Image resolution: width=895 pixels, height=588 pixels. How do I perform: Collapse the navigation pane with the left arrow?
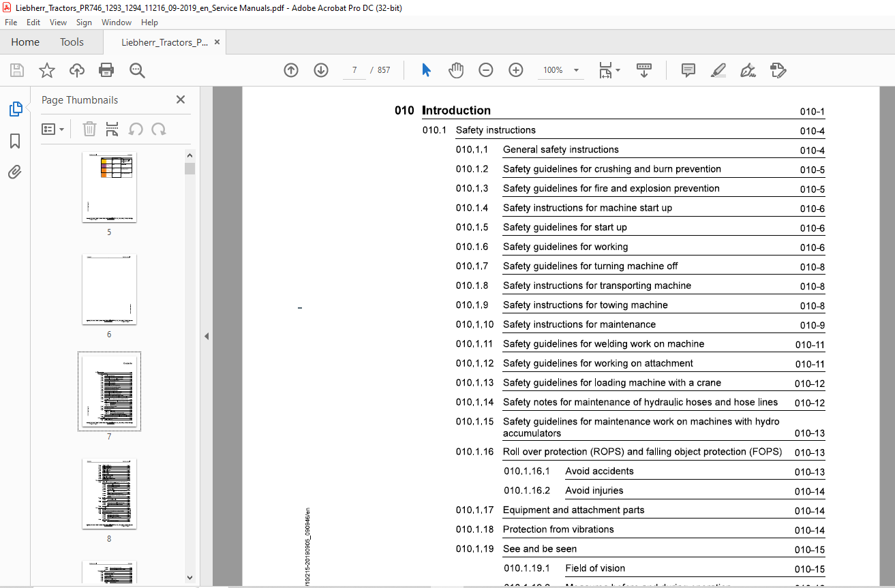(207, 336)
